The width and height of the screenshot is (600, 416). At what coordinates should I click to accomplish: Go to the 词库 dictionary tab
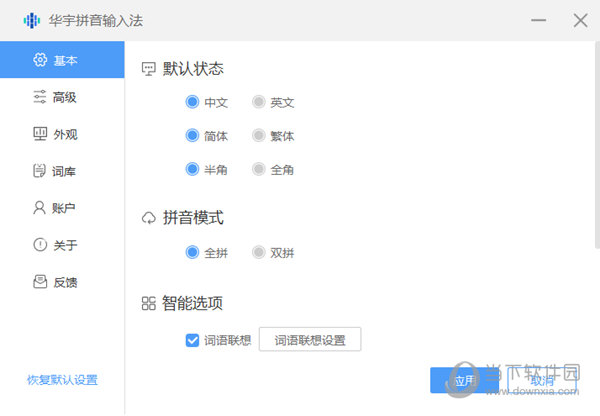[x=62, y=171]
